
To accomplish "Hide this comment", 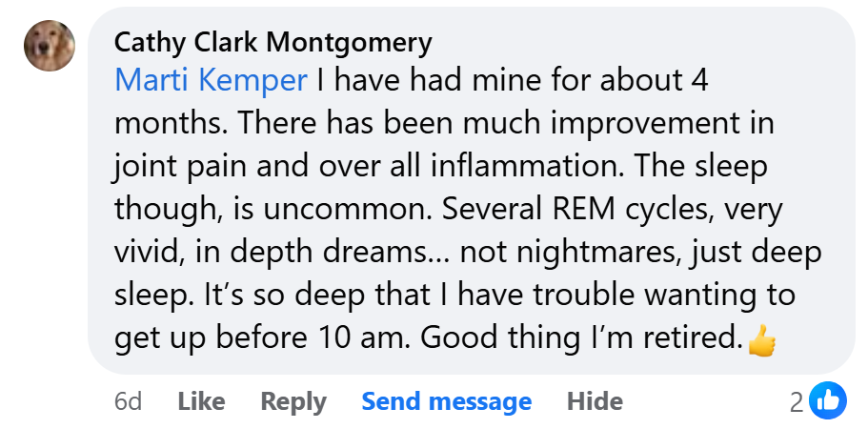I will (595, 402).
